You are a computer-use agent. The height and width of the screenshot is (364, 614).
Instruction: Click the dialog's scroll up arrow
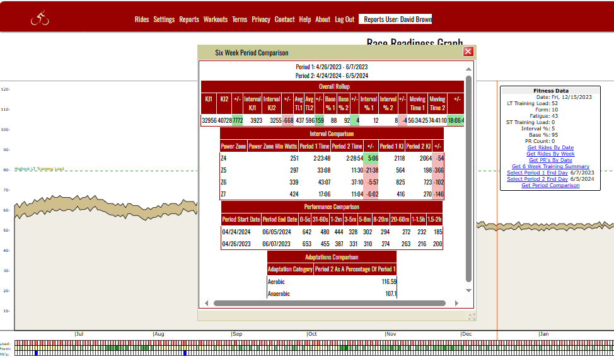pos(468,69)
